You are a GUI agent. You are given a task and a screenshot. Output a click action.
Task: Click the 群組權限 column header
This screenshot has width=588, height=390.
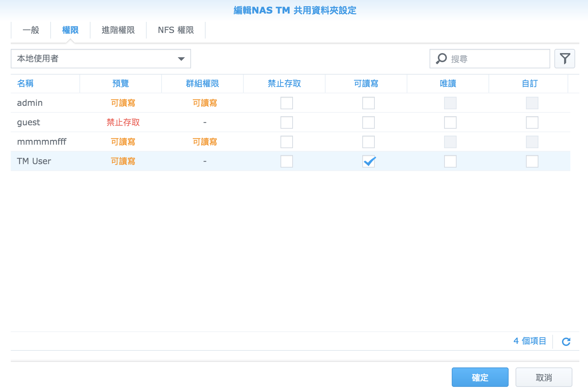[202, 84]
